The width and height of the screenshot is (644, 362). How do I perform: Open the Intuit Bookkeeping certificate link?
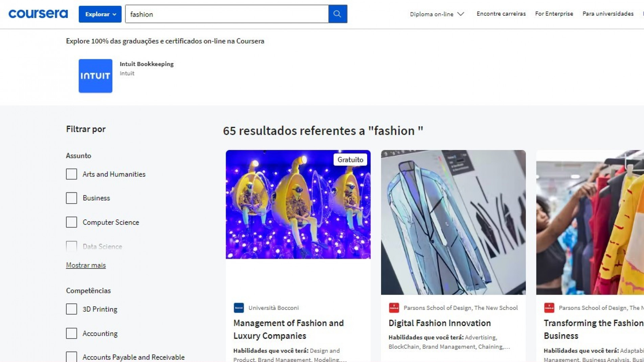[147, 64]
